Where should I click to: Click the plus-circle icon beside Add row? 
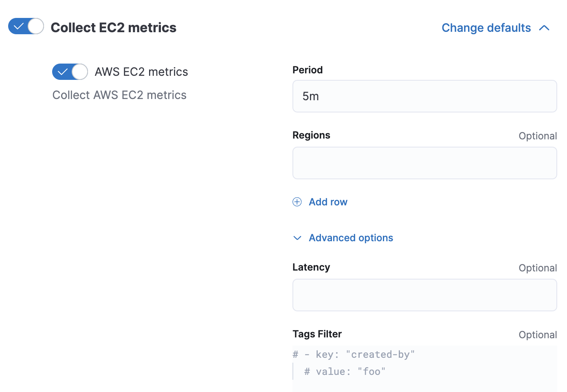pos(297,202)
